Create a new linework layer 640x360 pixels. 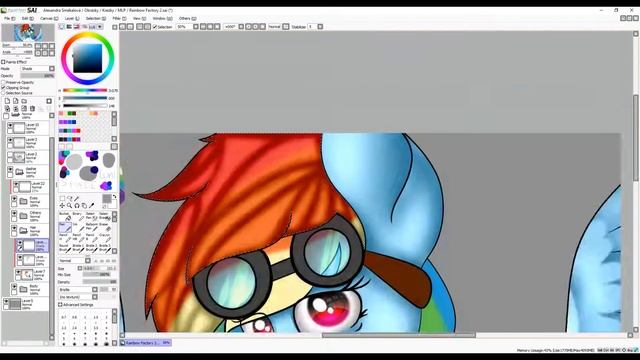pyautogui.click(x=16, y=101)
